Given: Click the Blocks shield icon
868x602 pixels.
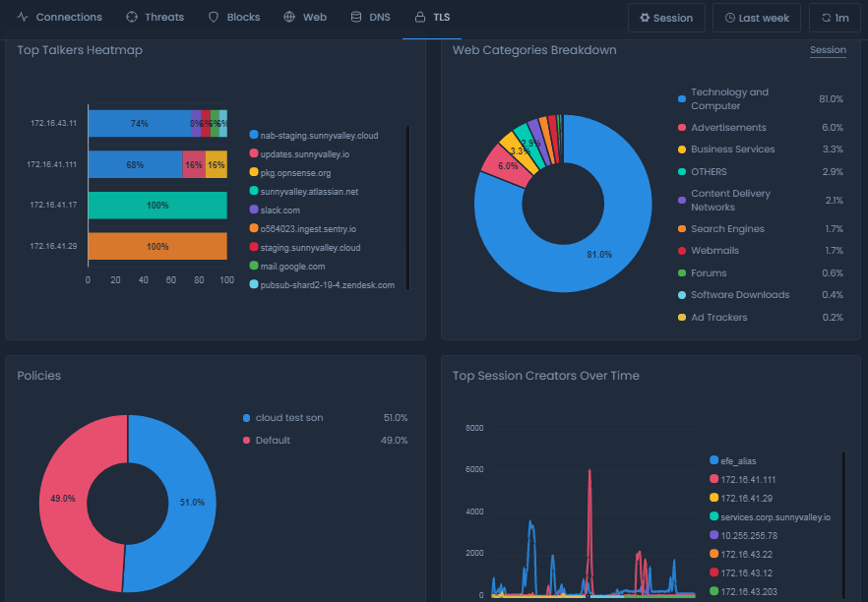Looking at the screenshot, I should pos(212,17).
